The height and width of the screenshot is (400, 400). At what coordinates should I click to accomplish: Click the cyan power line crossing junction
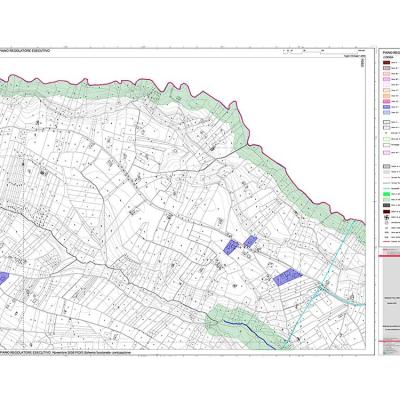click(x=322, y=288)
